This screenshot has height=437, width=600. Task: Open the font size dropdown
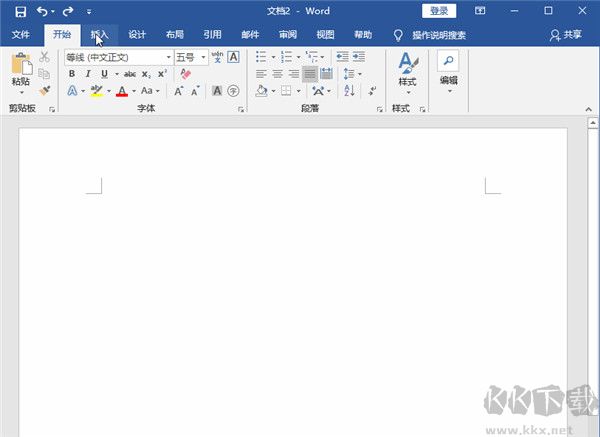click(202, 57)
